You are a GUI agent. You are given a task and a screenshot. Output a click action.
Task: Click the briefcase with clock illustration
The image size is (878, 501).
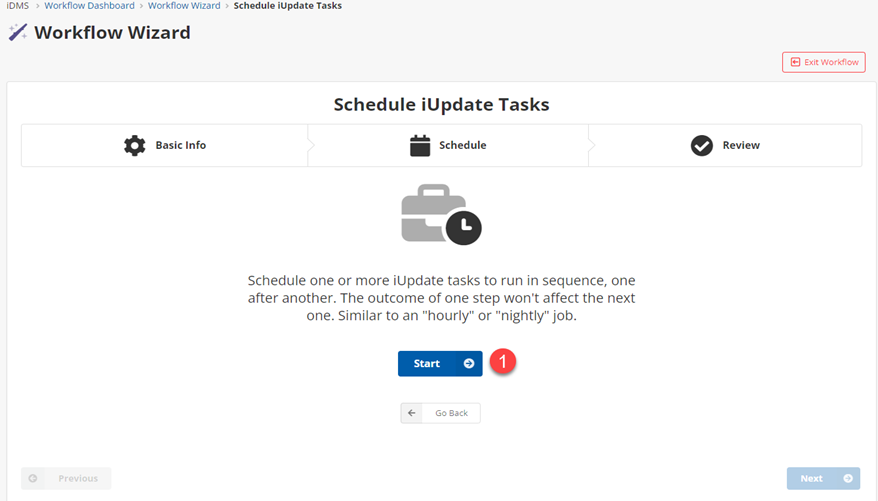(440, 214)
